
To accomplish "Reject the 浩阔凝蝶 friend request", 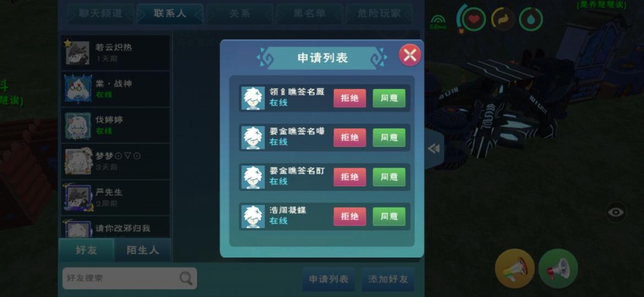I will [x=350, y=216].
